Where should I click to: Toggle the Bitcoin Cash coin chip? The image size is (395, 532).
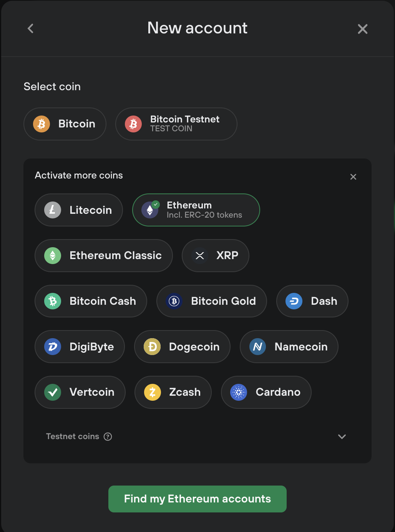pyautogui.click(x=91, y=301)
